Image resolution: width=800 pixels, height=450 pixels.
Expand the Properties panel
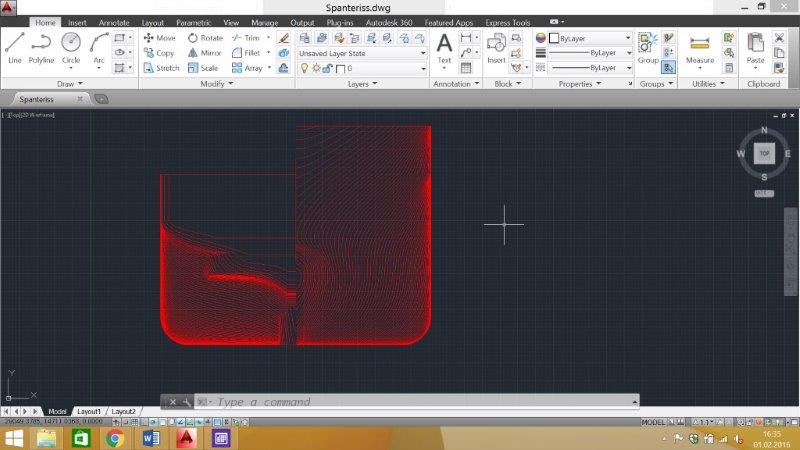tap(580, 84)
